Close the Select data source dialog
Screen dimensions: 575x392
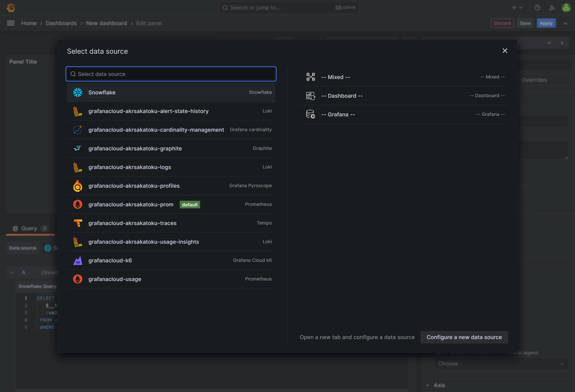click(505, 51)
